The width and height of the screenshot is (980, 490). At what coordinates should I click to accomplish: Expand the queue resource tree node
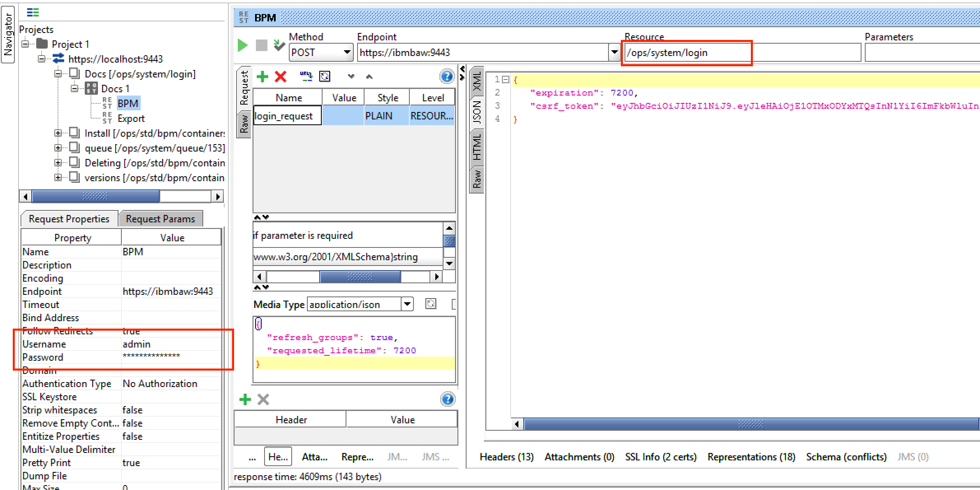coord(58,148)
